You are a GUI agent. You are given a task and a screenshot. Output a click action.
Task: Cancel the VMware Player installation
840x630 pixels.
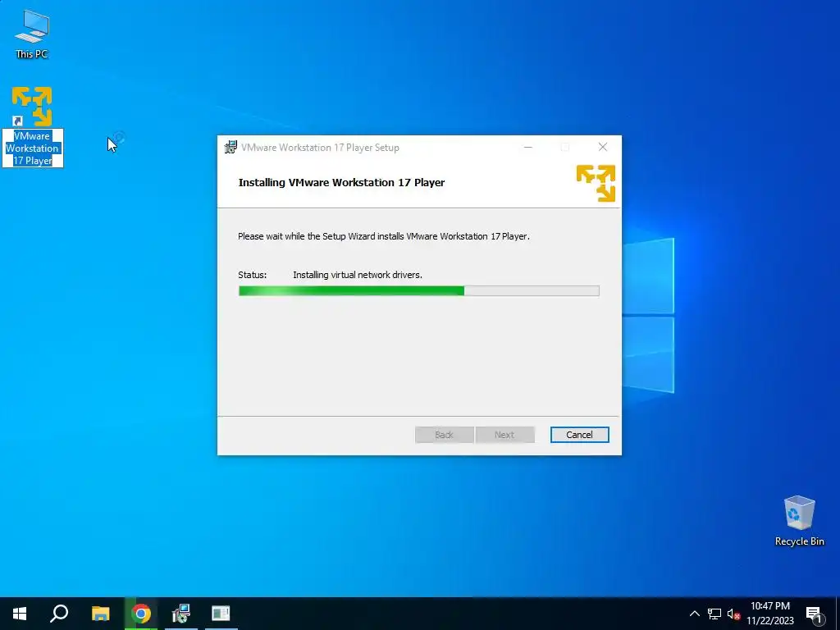[x=579, y=435]
